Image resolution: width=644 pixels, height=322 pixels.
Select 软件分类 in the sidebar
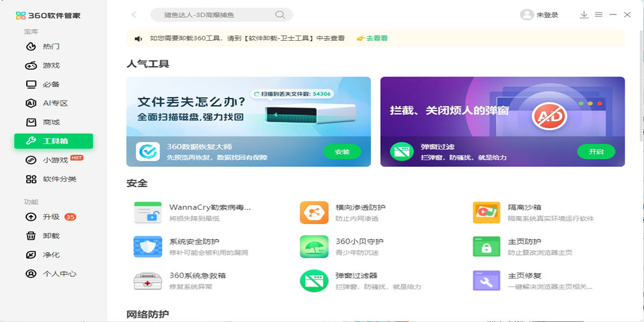(59, 179)
